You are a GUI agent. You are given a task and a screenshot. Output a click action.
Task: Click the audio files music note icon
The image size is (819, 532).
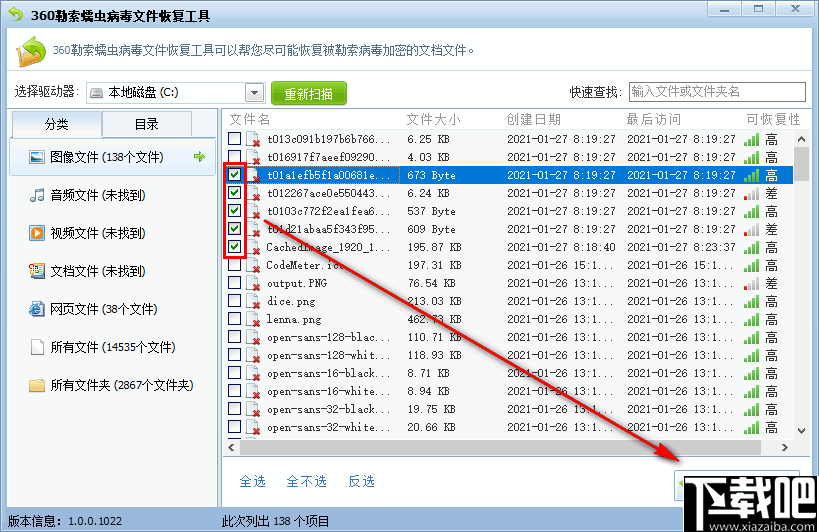coord(37,195)
